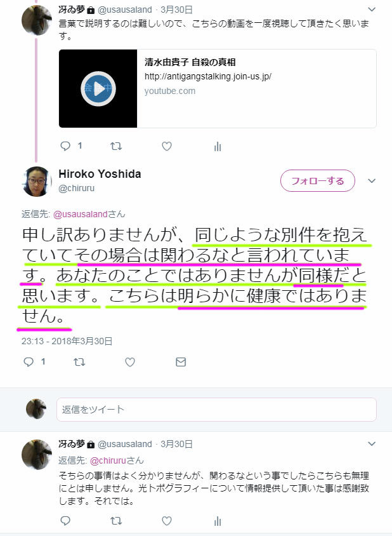View analytics icon of the video tweet

[218, 147]
